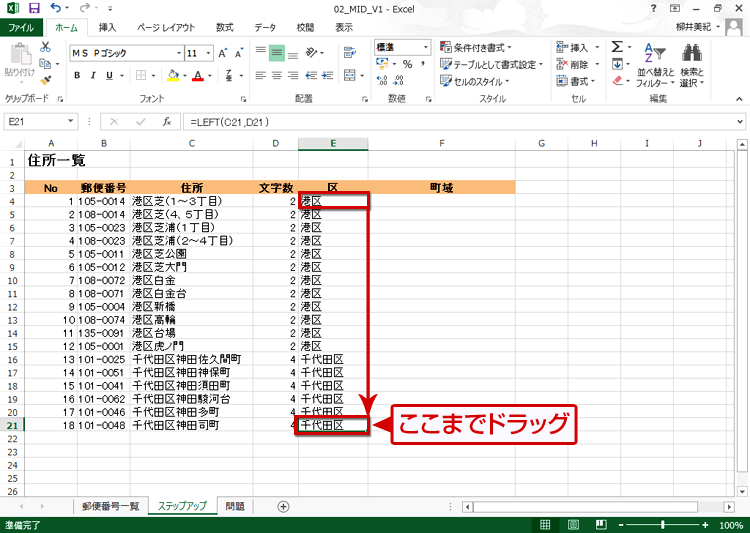Screen dimensions: 750x533
Task: Open the font name dropdown
Action: click(x=179, y=53)
